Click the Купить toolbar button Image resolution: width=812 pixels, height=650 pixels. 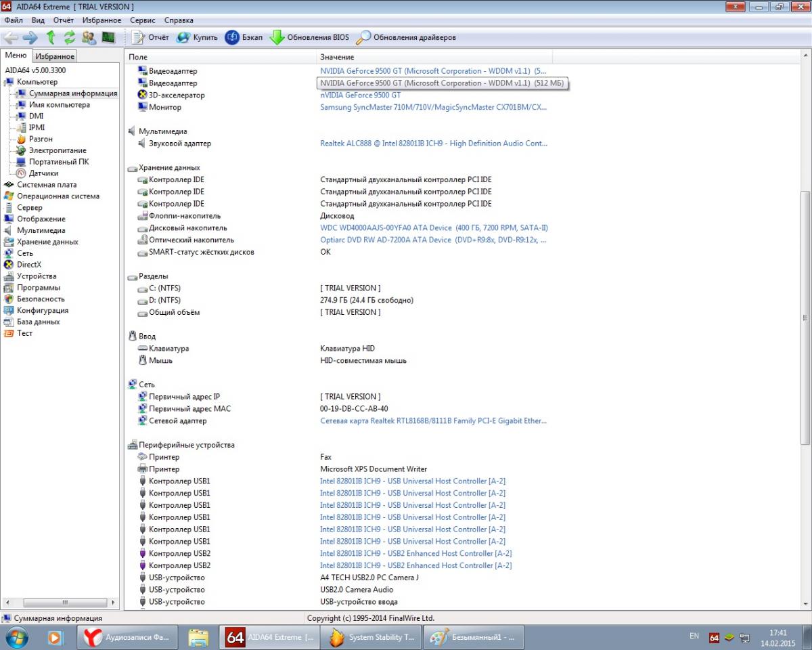pos(197,37)
